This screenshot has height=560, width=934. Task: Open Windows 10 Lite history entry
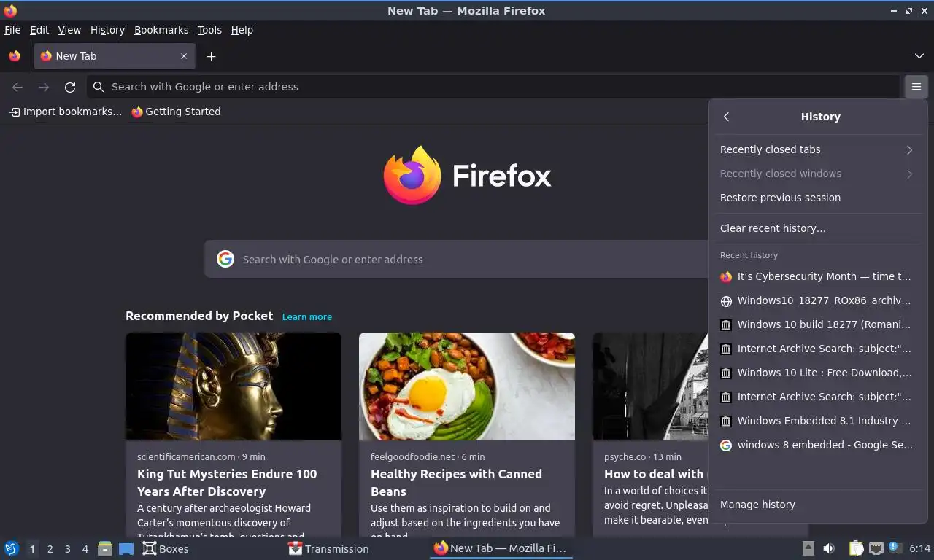[x=817, y=373]
